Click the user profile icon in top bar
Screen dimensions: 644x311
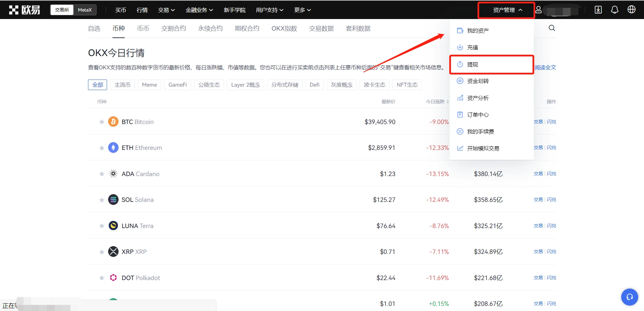click(538, 10)
